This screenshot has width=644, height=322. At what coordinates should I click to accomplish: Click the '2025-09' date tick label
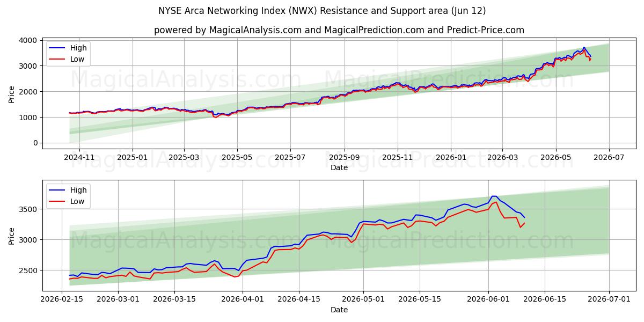pos(344,158)
